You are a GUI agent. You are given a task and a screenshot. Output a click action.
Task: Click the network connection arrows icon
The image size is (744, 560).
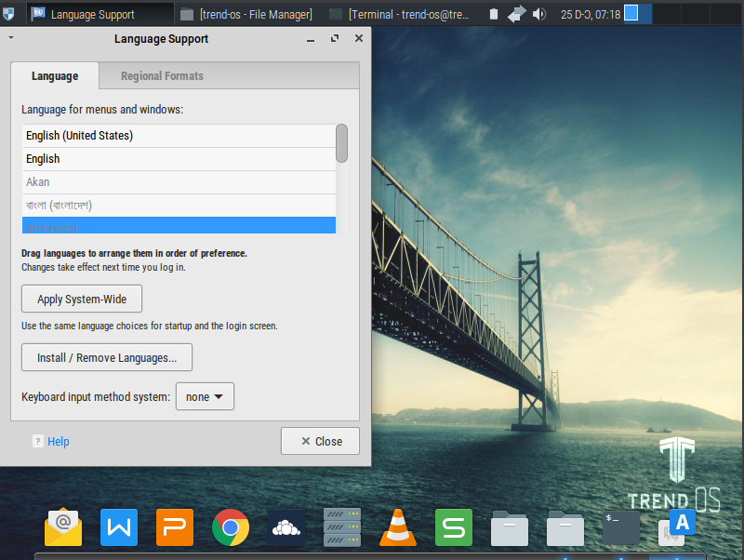point(516,14)
